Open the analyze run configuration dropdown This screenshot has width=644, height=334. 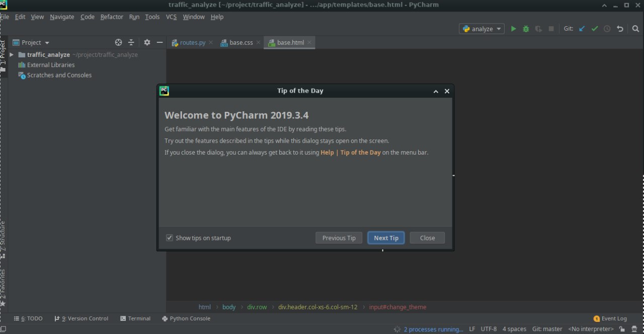[x=481, y=29]
